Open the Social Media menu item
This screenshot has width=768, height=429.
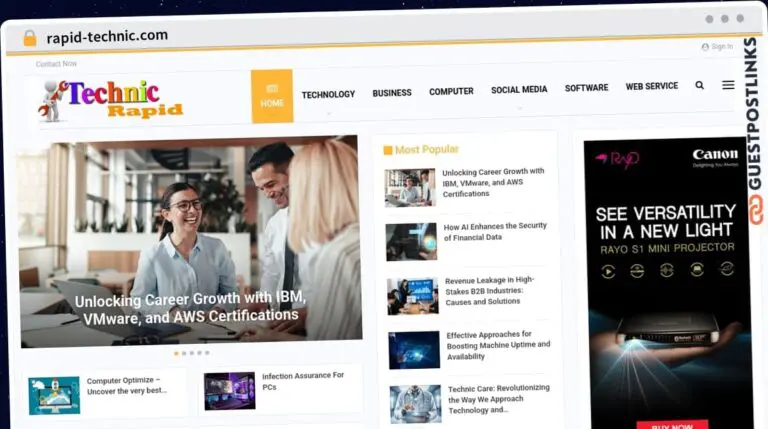click(519, 90)
